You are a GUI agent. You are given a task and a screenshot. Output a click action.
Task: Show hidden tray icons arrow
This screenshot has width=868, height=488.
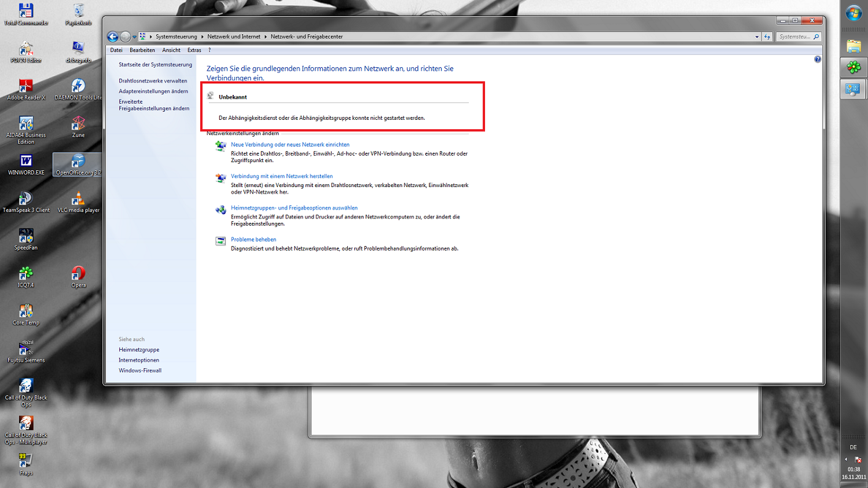pos(846,460)
